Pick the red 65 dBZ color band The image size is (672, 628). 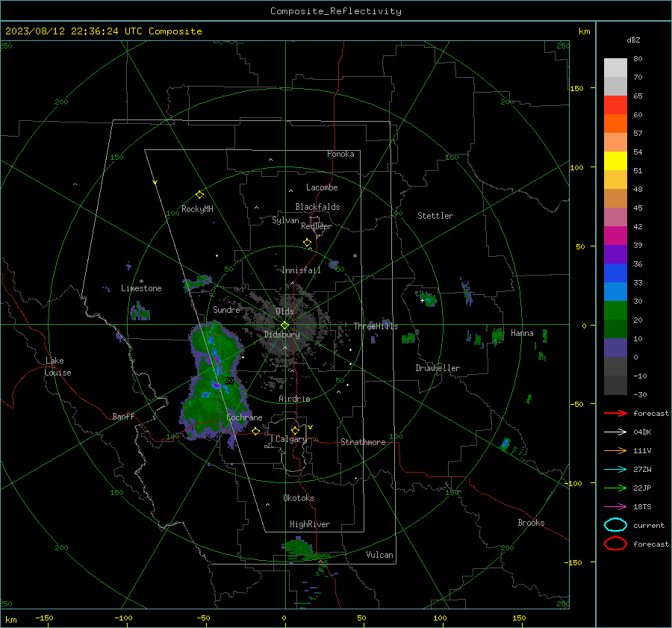pyautogui.click(x=615, y=105)
